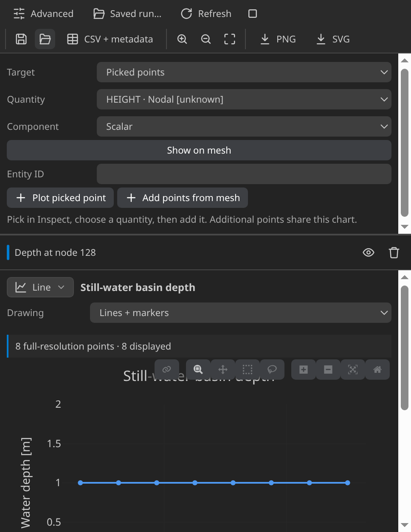This screenshot has height=532, width=411.
Task: Click the lower panel scrollbar thumb
Action: tap(405, 348)
